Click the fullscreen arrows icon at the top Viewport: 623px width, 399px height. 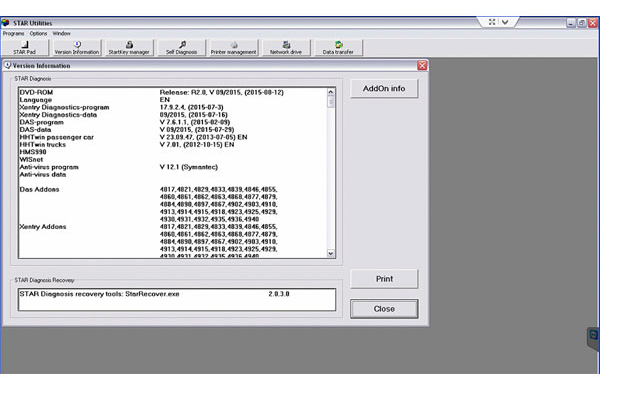coord(492,22)
